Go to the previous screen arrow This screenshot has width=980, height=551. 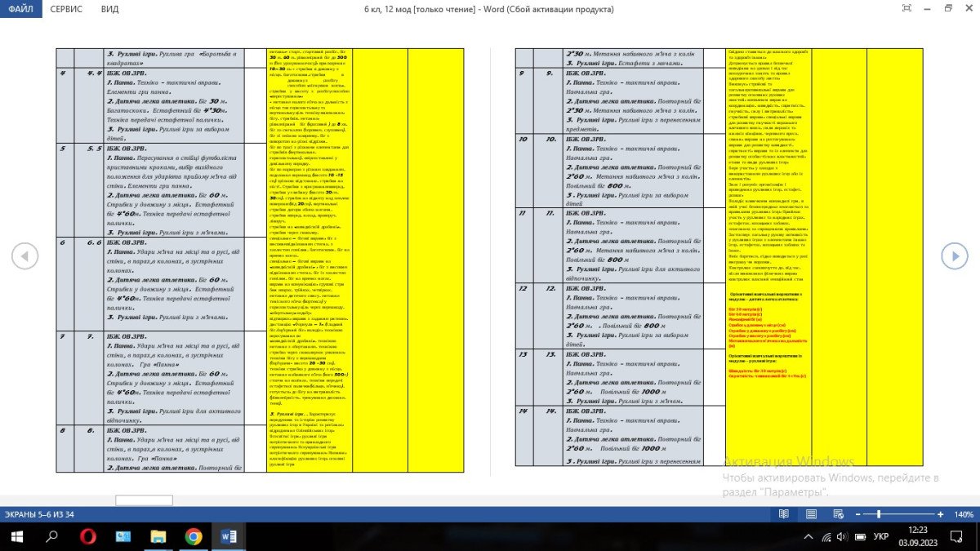click(x=24, y=256)
